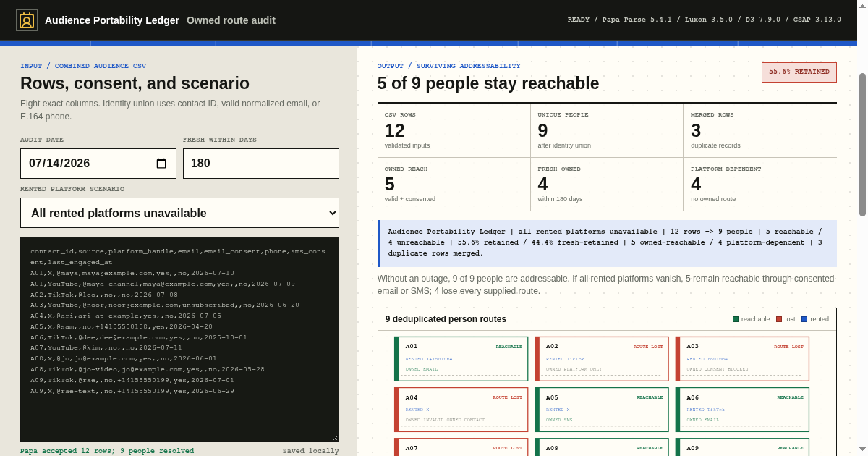This screenshot has width=868, height=456.
Task: Click the 'Rows, consent, and scenario' heading
Action: (x=135, y=83)
